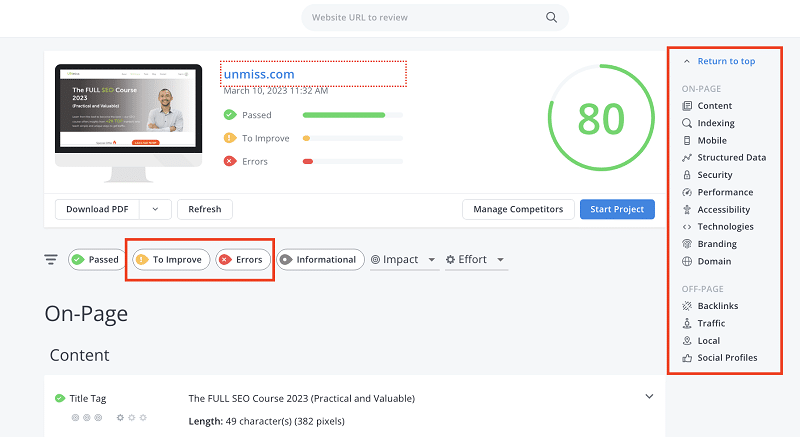Viewport: 800px width, 437px height.
Task: Click the Traffic icon in sidebar
Action: [687, 323]
